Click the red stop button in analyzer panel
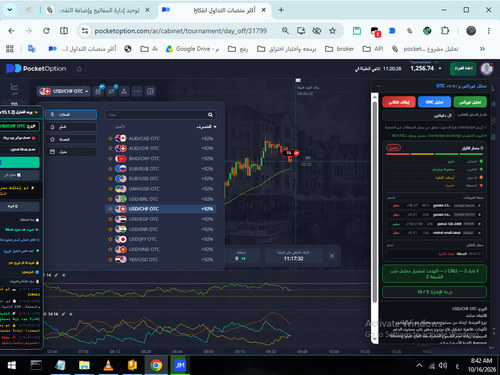The image size is (500, 375). [x=399, y=102]
